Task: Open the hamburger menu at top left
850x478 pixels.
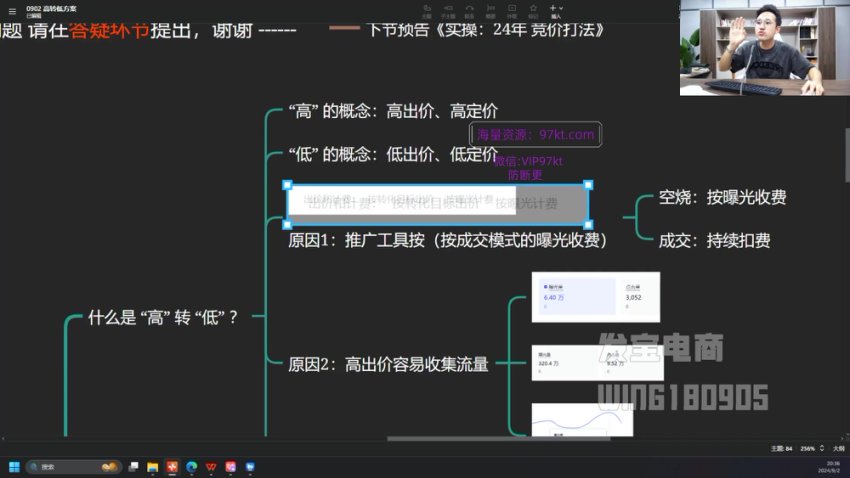Action: pyautogui.click(x=12, y=9)
